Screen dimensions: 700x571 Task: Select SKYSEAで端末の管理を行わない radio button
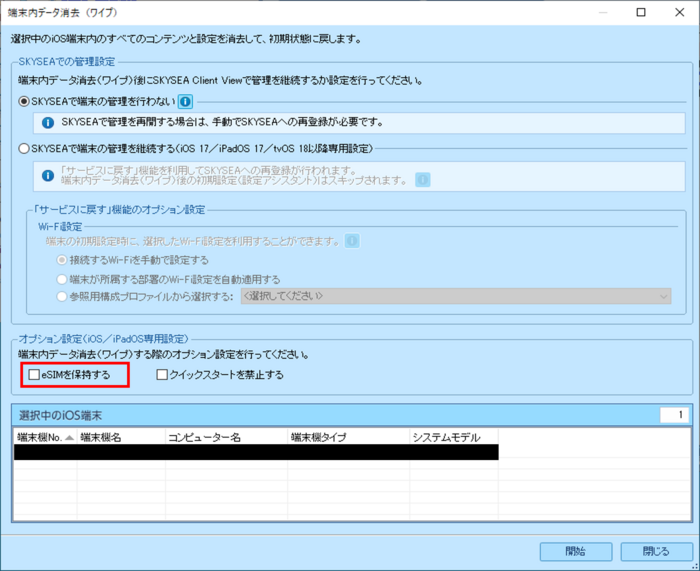24,102
